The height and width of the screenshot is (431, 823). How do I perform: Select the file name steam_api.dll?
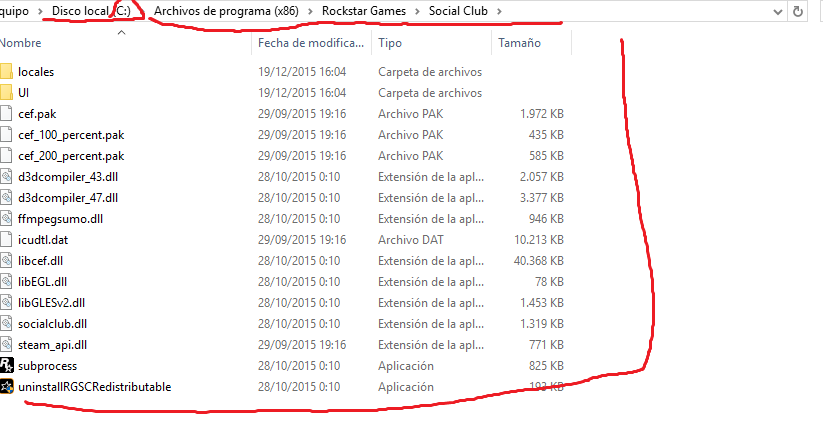[x=52, y=345]
